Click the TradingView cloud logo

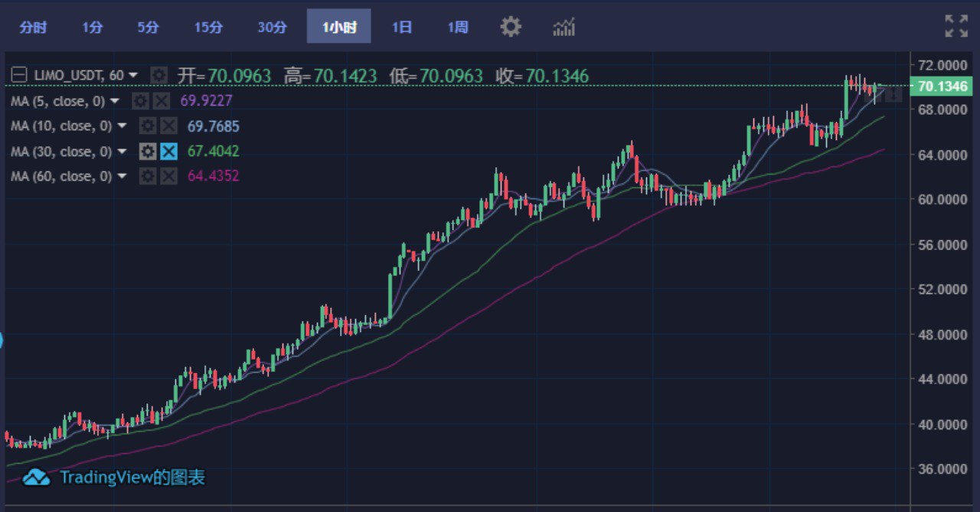(x=36, y=478)
